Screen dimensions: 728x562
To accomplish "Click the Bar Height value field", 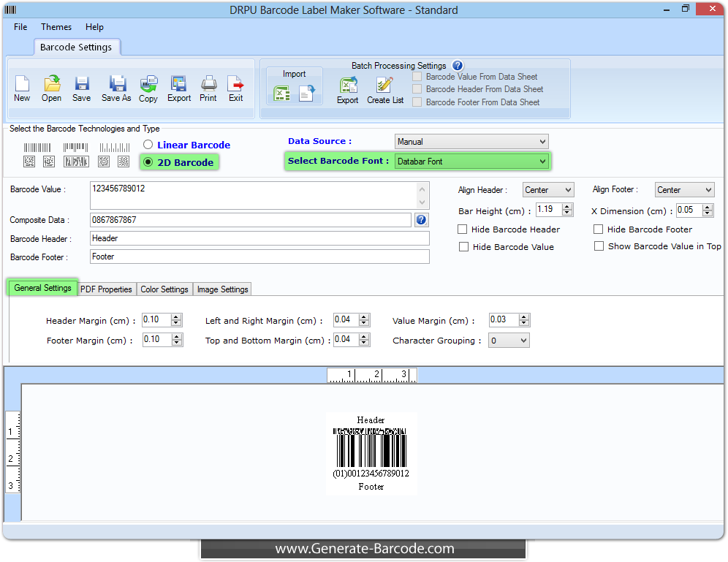I will [549, 210].
